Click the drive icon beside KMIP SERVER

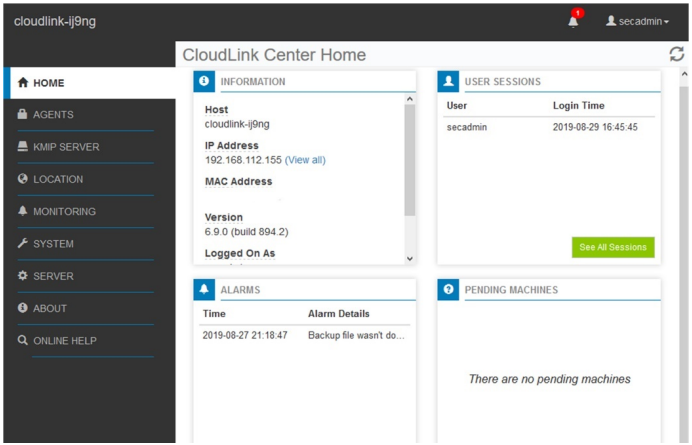point(23,146)
